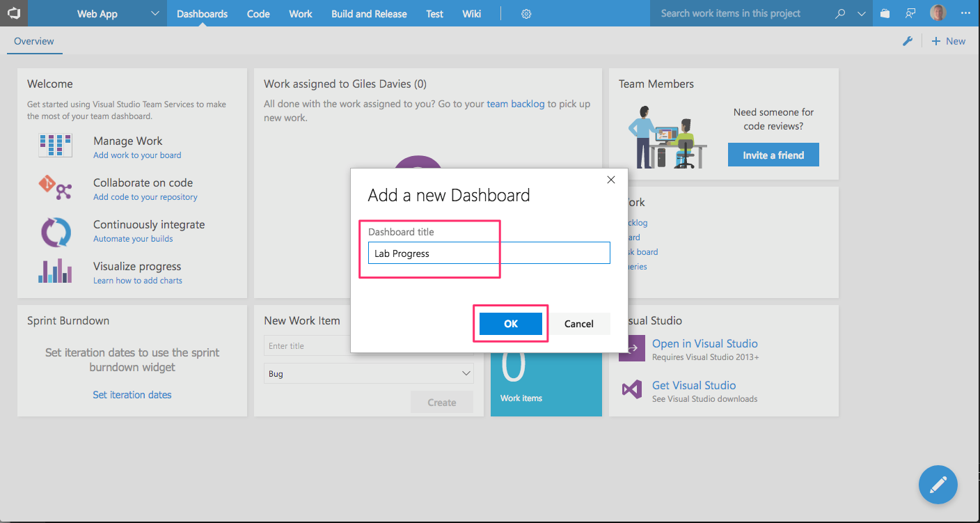Expand the search options chevron
Viewport: 980px width, 523px height.
pyautogui.click(x=862, y=13)
